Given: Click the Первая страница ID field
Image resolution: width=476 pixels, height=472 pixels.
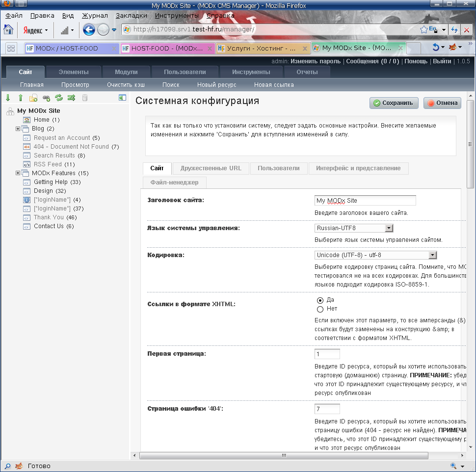Looking at the screenshot, I should [327, 354].
